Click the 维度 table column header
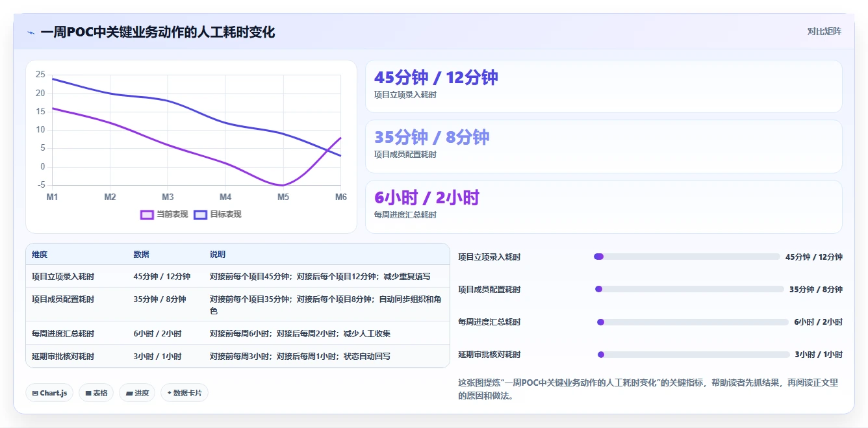This screenshot has width=868, height=428. 40,255
